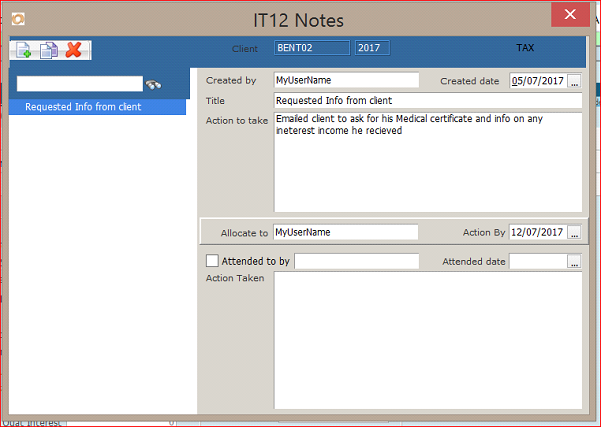
Task: Click the Title text field
Action: pyautogui.click(x=427, y=101)
